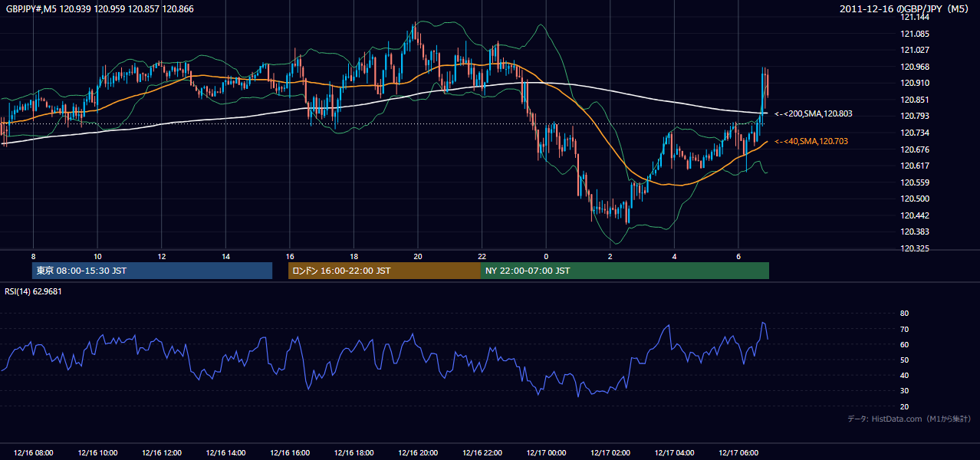Click the 120.676 price axis label
980x460 pixels.
914,149
